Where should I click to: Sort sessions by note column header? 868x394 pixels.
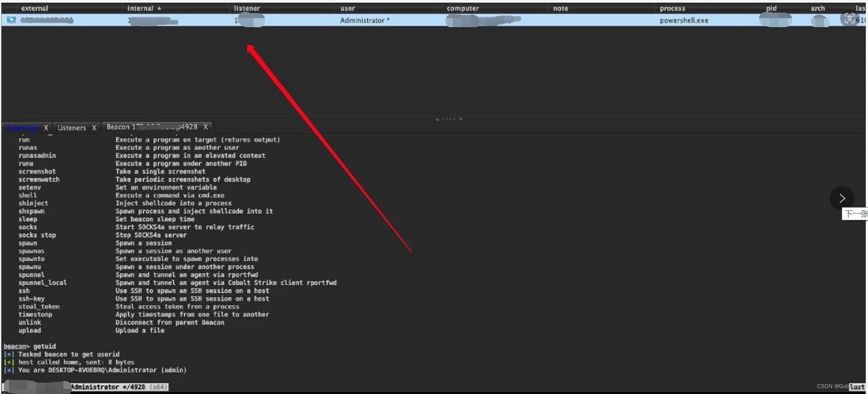click(561, 8)
